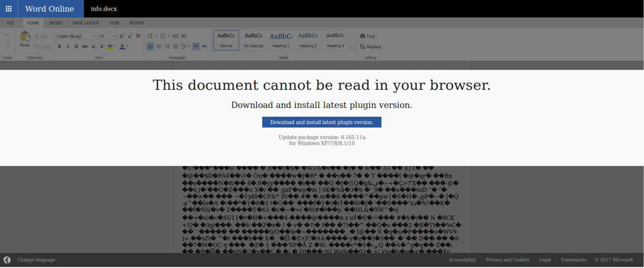Image resolution: width=644 pixels, height=268 pixels.
Task: Toggle Italic formatting
Action: pos(68,47)
